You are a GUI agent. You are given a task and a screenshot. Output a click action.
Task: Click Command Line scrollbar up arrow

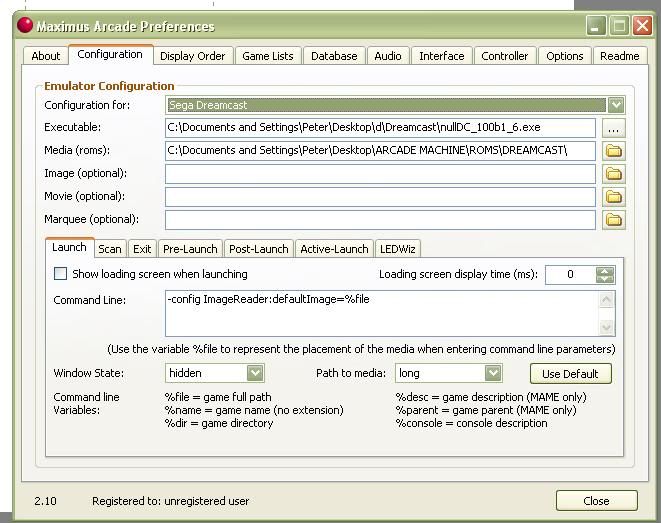pos(607,300)
